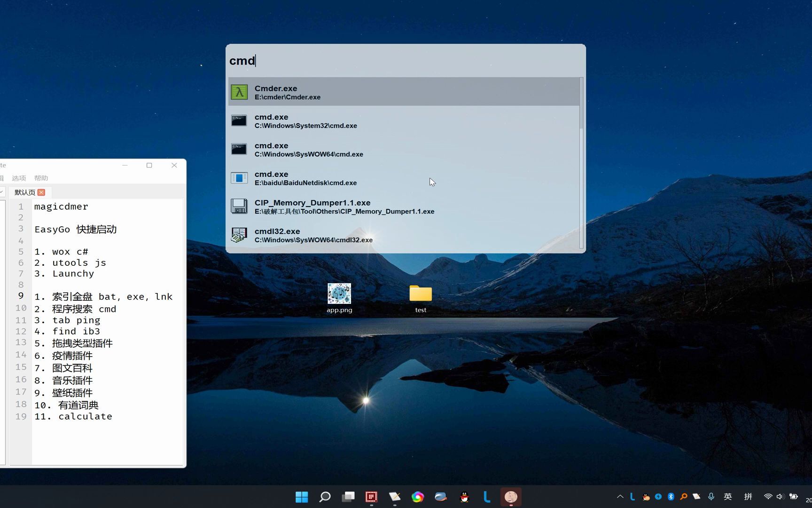Image resolution: width=812 pixels, height=508 pixels.
Task: Toggle 拼 input method mode
Action: [x=748, y=497]
